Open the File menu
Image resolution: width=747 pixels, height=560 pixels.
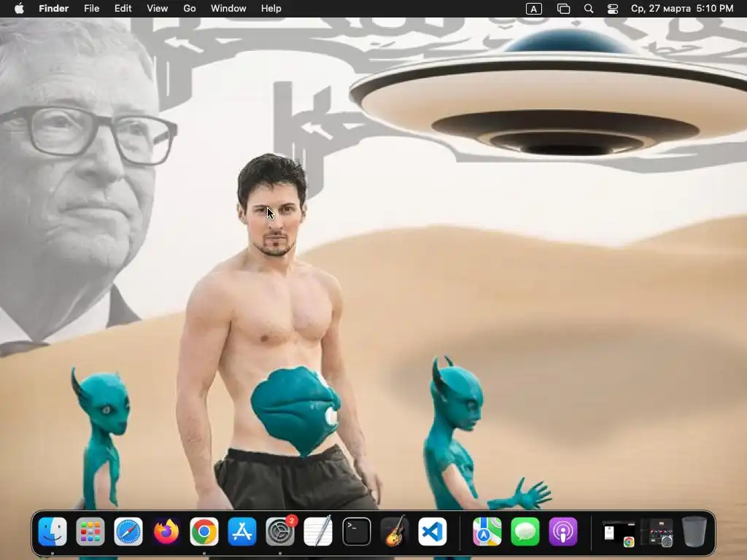[91, 9]
